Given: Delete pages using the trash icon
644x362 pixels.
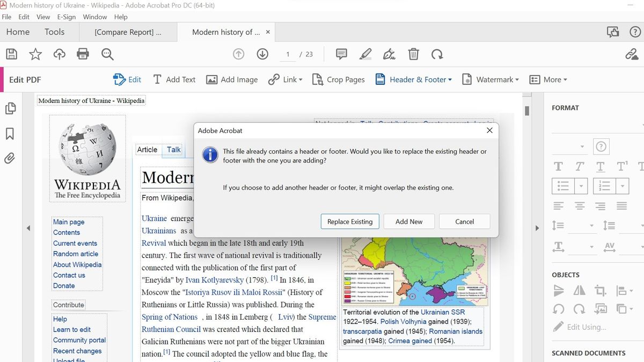Looking at the screenshot, I should tap(413, 54).
